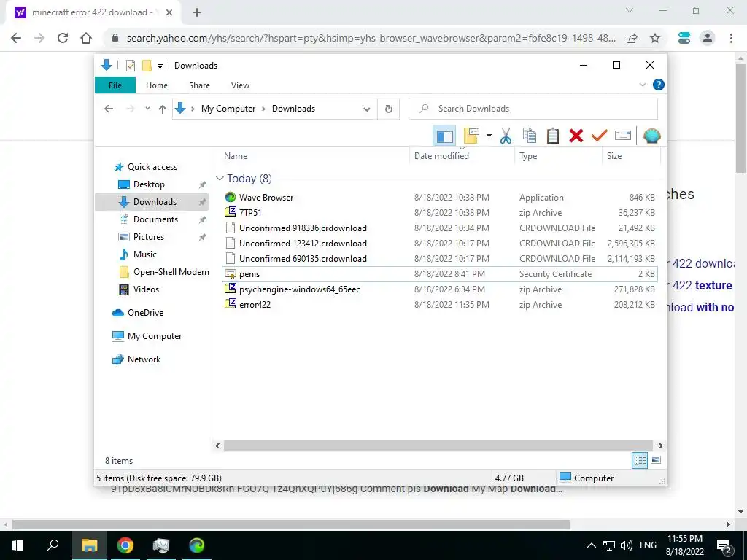
Task: Click the Rename icon in toolbar
Action: (623, 136)
